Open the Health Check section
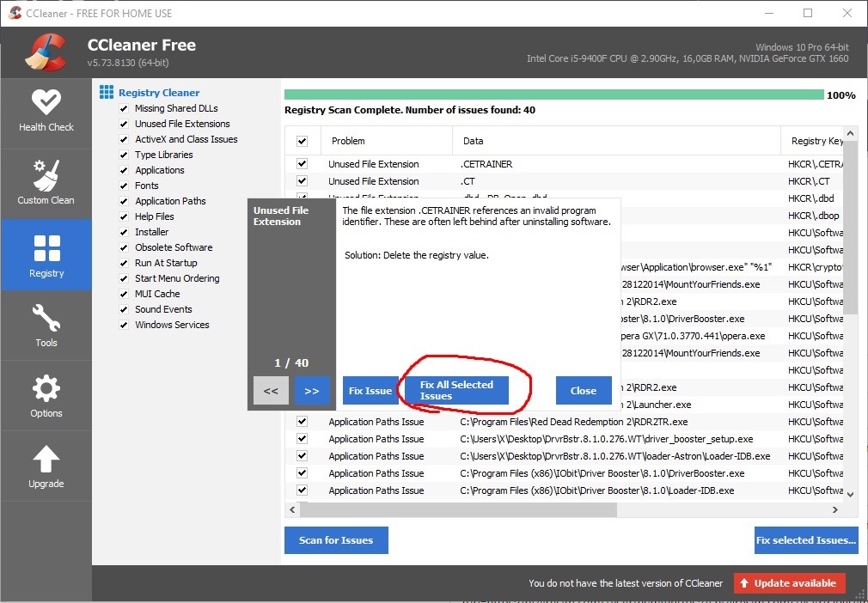The height and width of the screenshot is (603, 868). [46, 113]
